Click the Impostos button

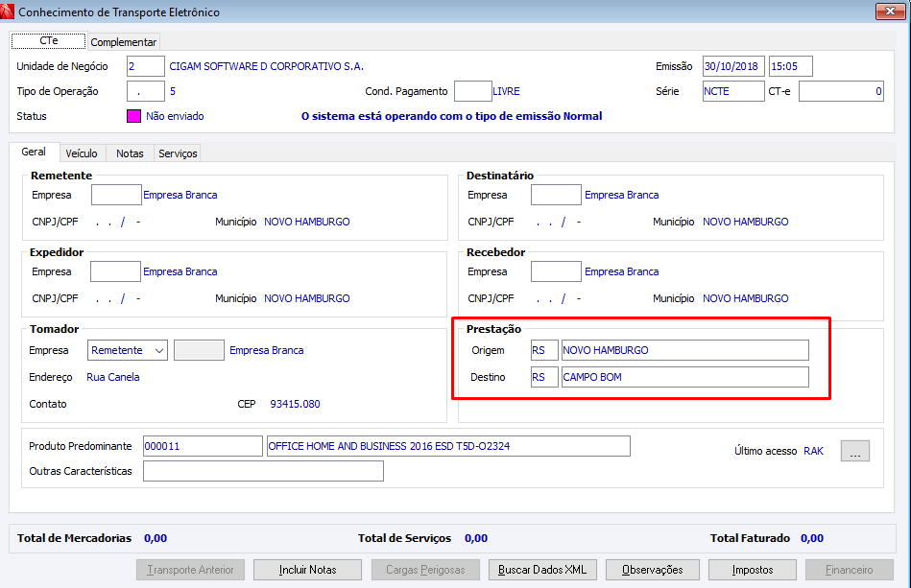coord(753,570)
